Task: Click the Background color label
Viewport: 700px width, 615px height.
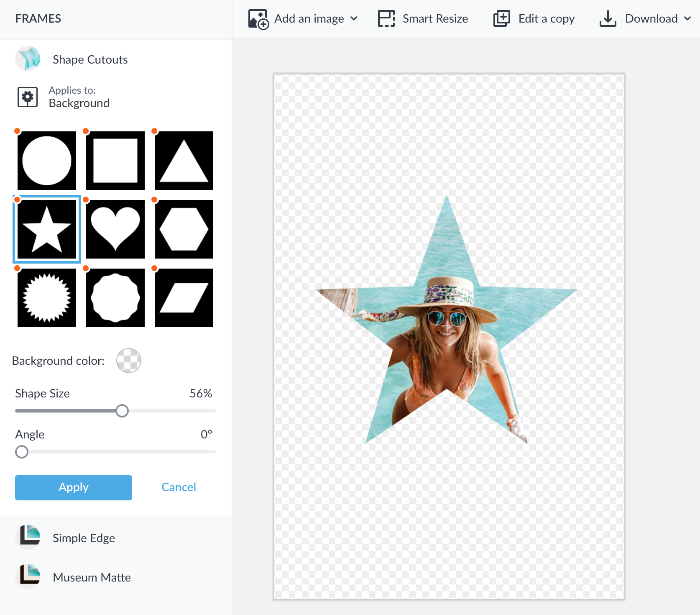Action: pos(58,361)
